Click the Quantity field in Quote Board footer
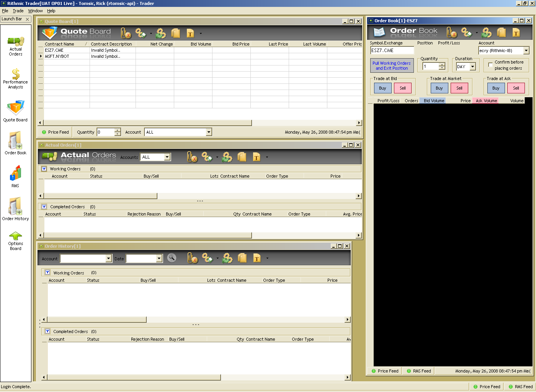 (x=106, y=132)
